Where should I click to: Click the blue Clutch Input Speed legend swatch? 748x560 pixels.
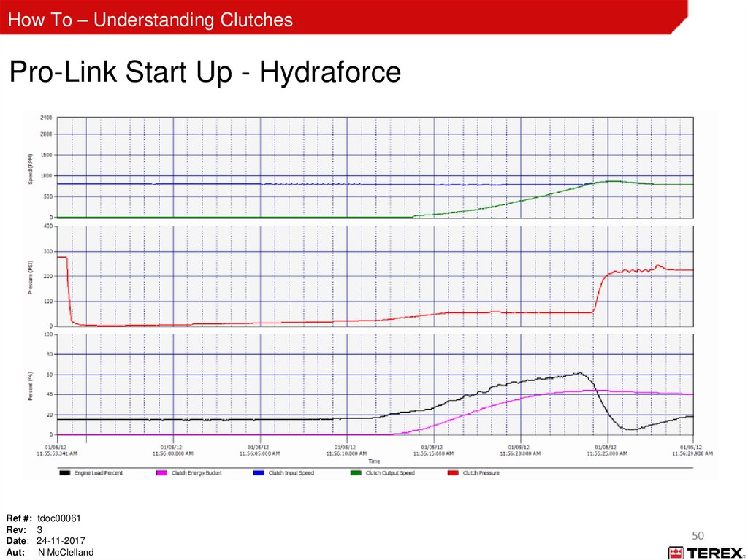pos(259,472)
